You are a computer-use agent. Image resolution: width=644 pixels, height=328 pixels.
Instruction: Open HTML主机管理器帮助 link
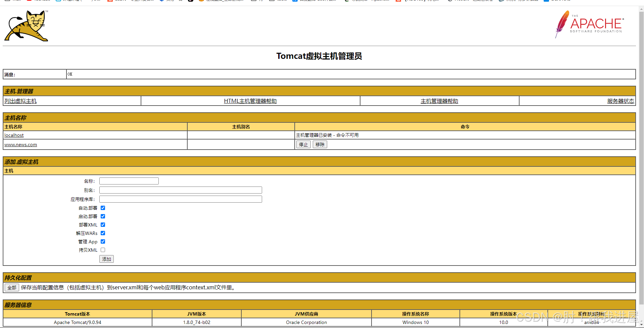pos(250,101)
